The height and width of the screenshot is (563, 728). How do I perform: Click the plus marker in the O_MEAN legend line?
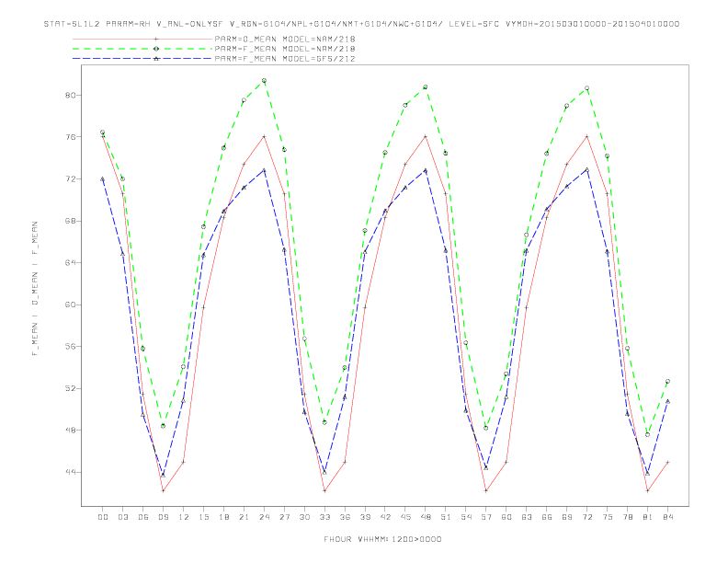pyautogui.click(x=156, y=39)
